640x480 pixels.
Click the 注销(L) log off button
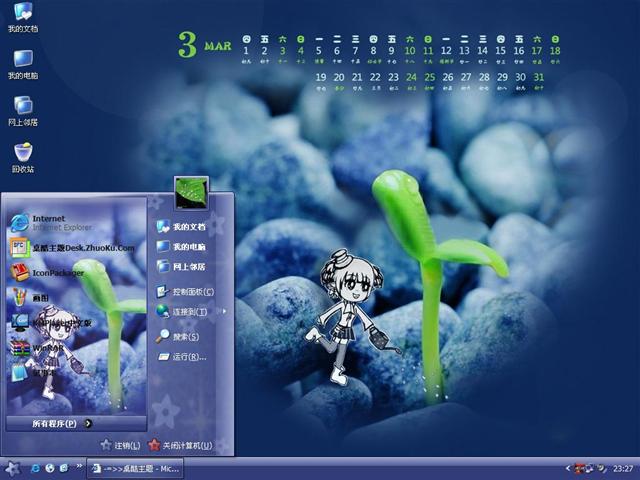[x=120, y=445]
